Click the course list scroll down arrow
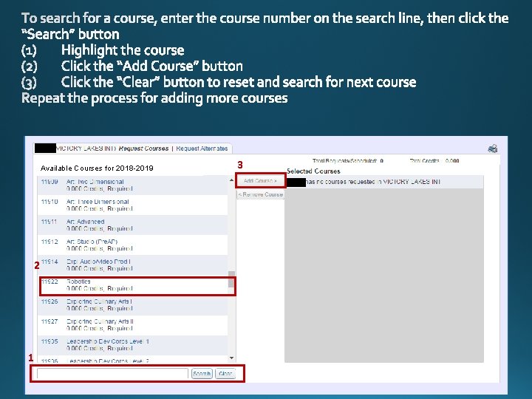The height and width of the screenshot is (399, 532). (232, 358)
